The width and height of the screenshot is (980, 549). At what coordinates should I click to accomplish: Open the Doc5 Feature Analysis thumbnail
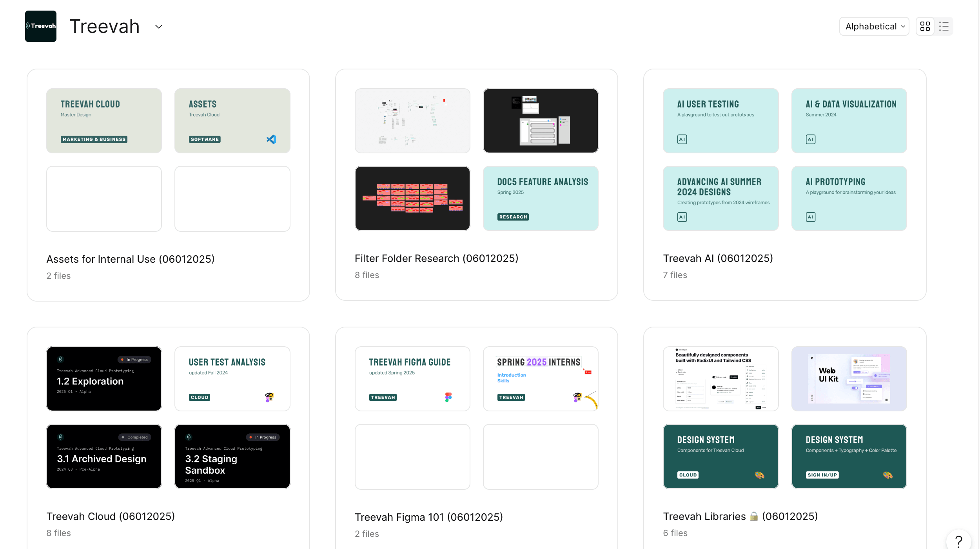pyautogui.click(x=541, y=198)
